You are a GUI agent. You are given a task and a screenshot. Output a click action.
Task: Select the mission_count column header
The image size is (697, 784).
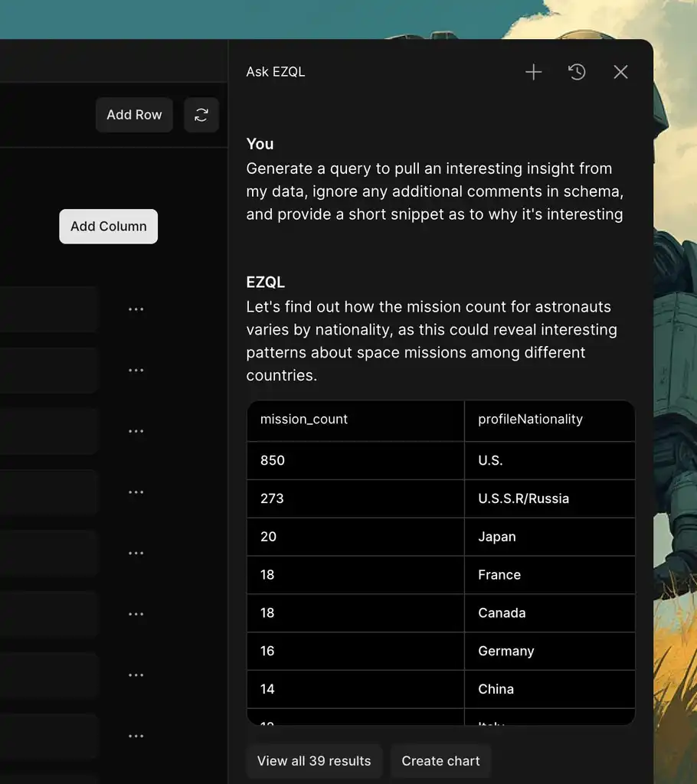coord(304,420)
